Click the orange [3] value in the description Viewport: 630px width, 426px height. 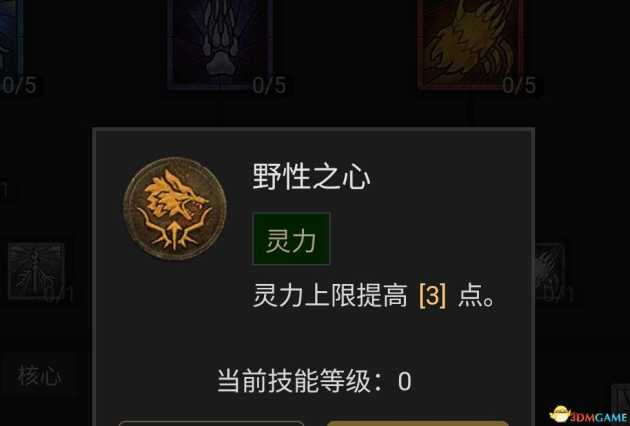tap(433, 296)
